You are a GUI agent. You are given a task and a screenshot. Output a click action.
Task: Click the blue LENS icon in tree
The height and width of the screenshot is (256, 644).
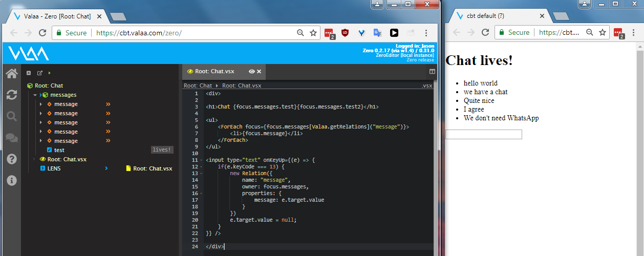coord(42,168)
